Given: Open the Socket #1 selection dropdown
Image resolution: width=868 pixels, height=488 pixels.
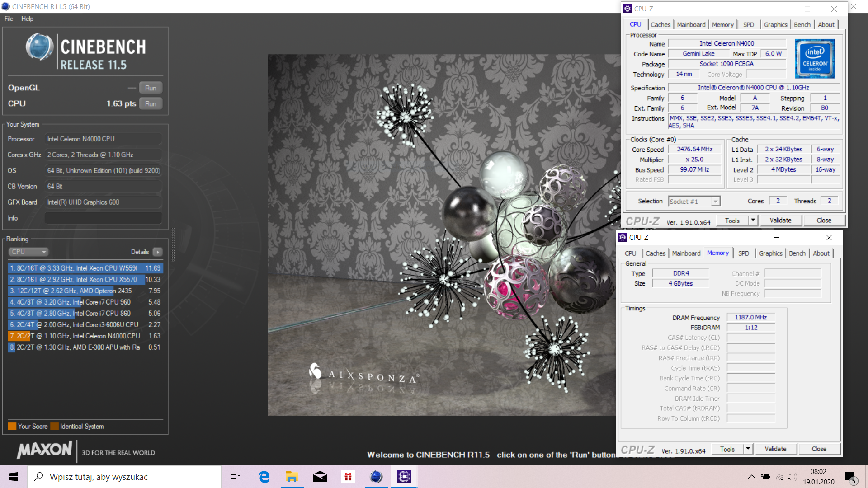Looking at the screenshot, I should [x=694, y=202].
